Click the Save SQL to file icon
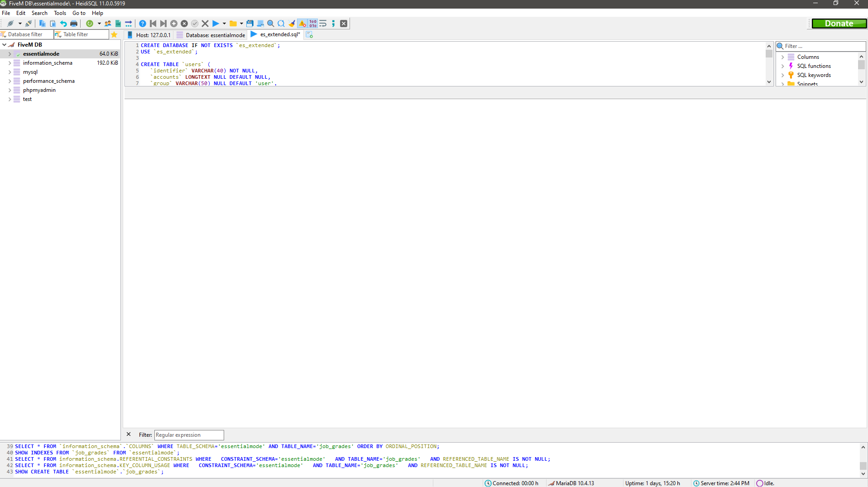 [249, 24]
